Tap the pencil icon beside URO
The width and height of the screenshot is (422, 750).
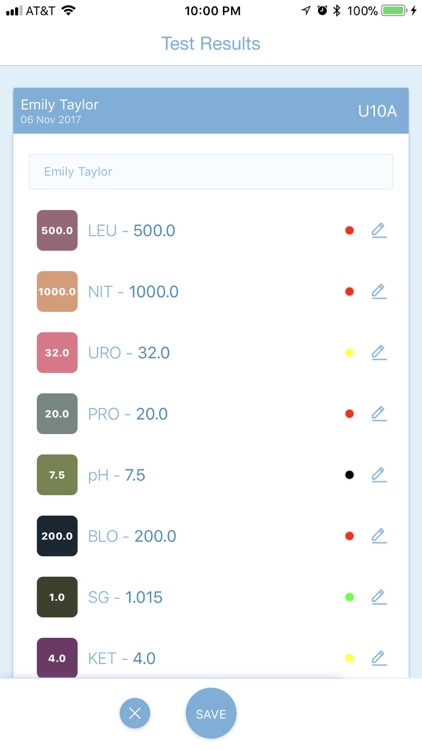click(379, 353)
